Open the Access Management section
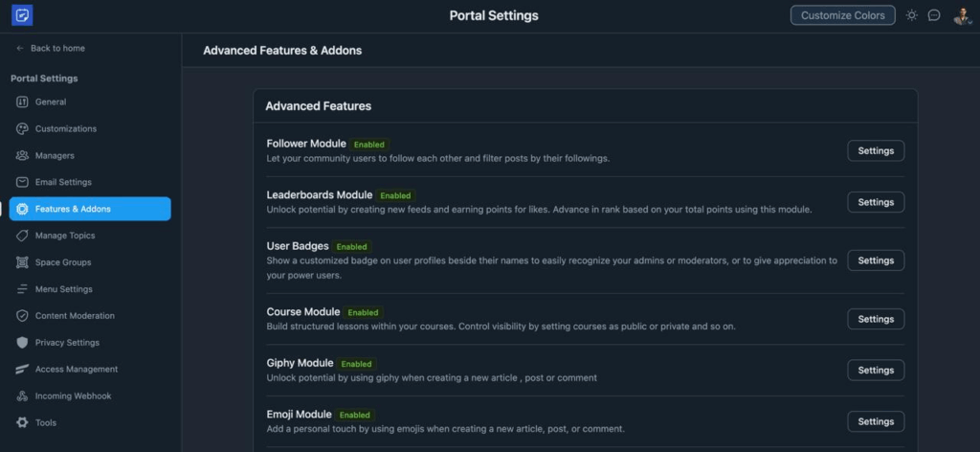980x452 pixels. 76,370
